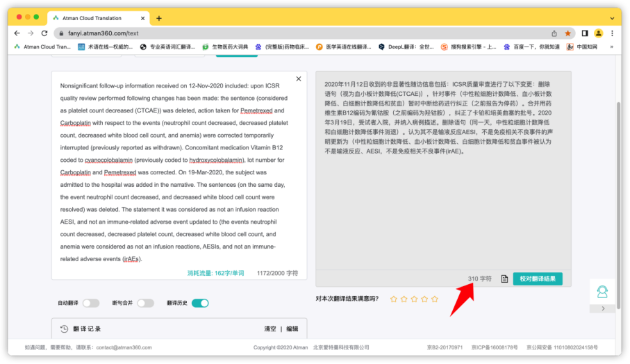Screen dimensions: 630x364
Task: Rate the translation four stars
Action: (424, 299)
